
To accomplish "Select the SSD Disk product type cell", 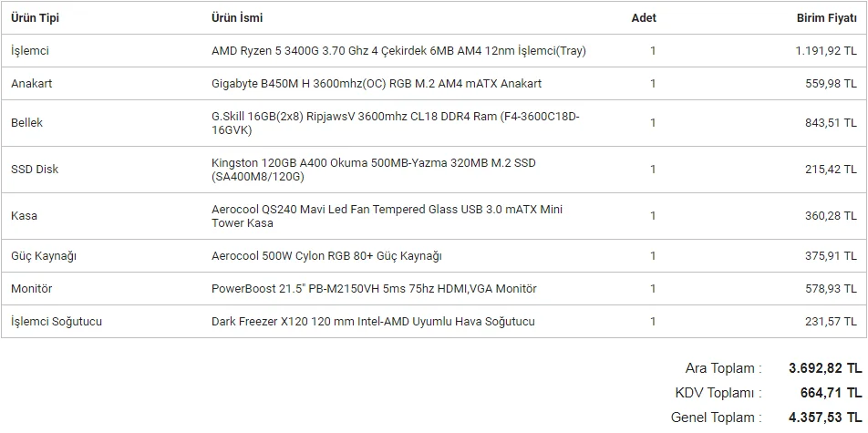I will 34,170.
